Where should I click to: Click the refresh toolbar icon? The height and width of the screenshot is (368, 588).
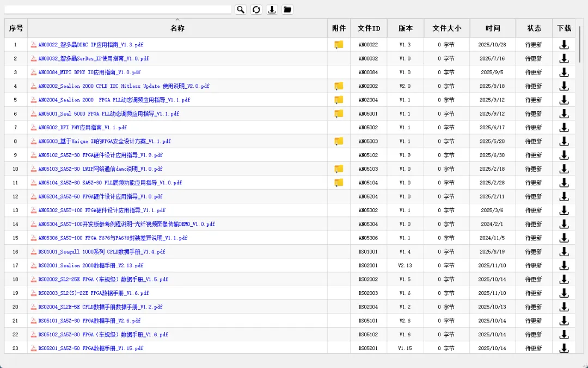tap(256, 10)
